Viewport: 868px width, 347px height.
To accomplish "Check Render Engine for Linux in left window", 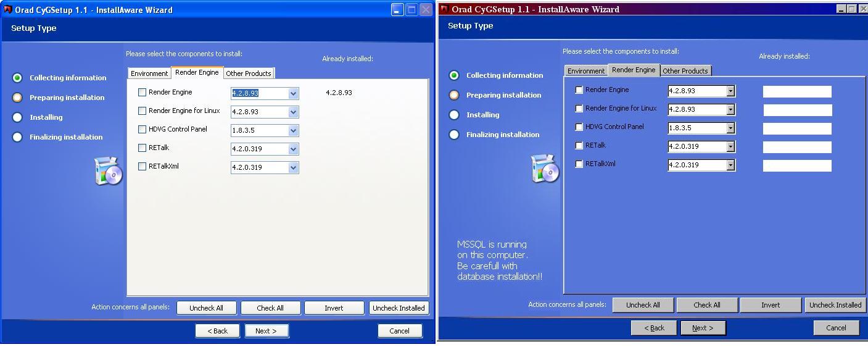I will tap(143, 111).
